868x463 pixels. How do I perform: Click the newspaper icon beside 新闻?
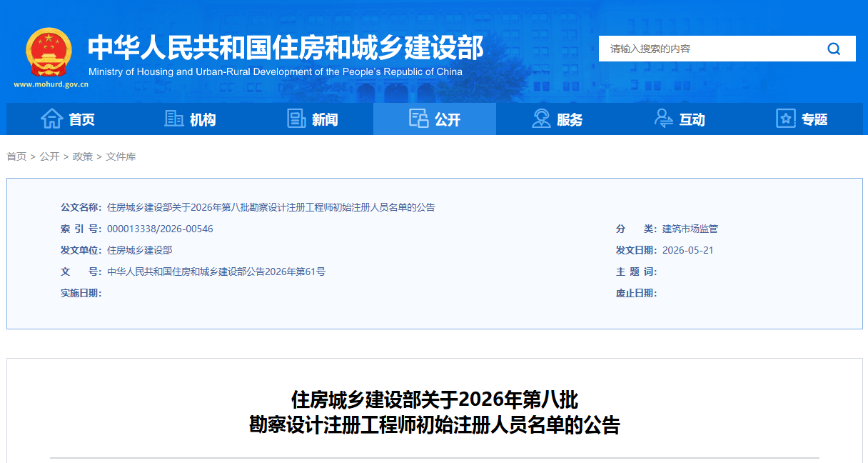(x=296, y=119)
